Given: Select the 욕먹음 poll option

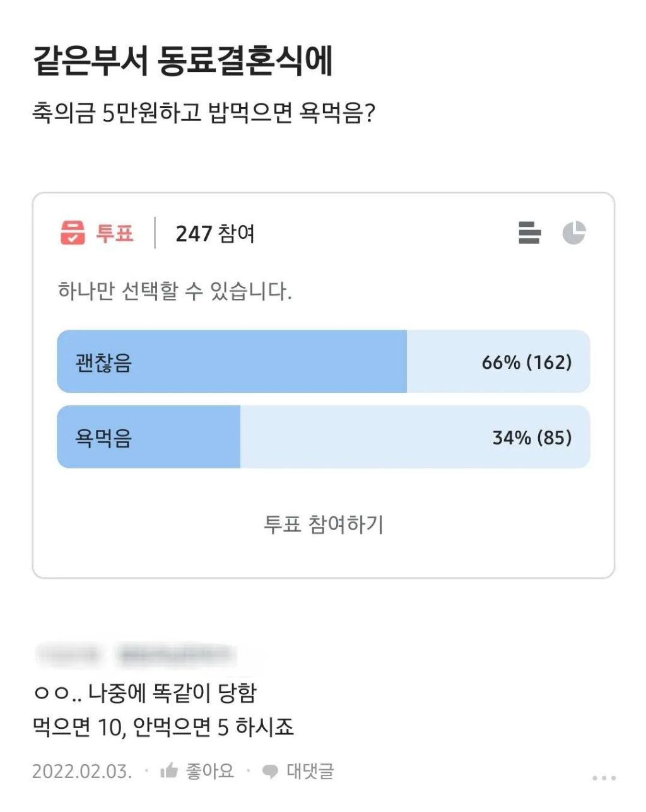Looking at the screenshot, I should 103,438.
